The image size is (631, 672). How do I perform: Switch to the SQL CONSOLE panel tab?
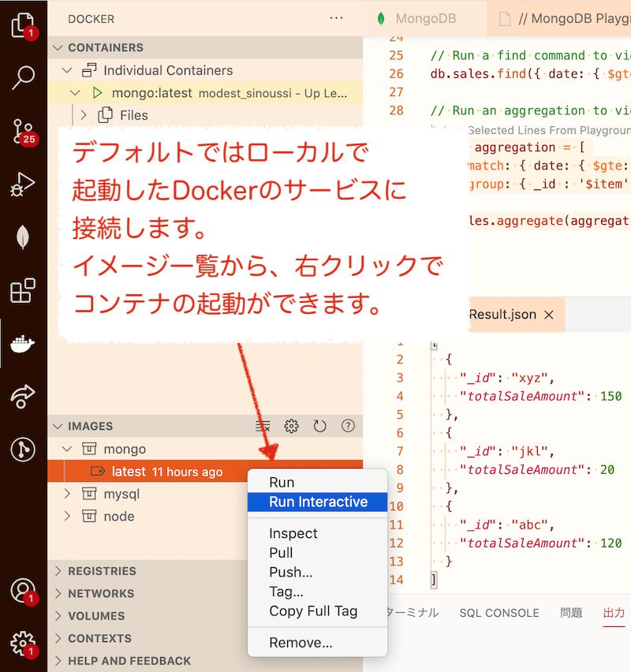[499, 613]
